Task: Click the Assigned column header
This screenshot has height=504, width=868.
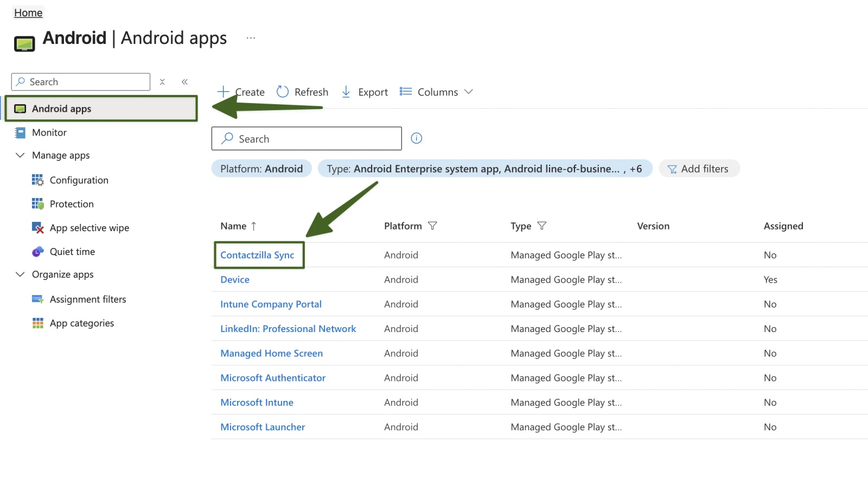Action: tap(783, 226)
